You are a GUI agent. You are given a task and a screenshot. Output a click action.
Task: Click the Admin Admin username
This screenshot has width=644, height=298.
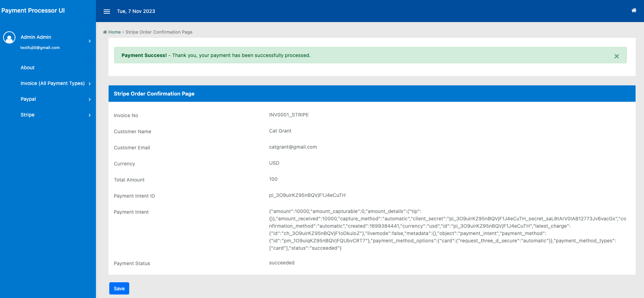point(36,37)
